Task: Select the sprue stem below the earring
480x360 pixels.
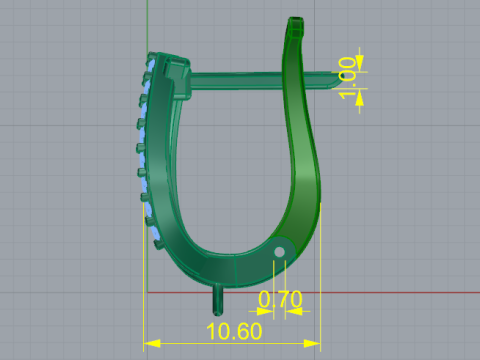Action: (218, 299)
